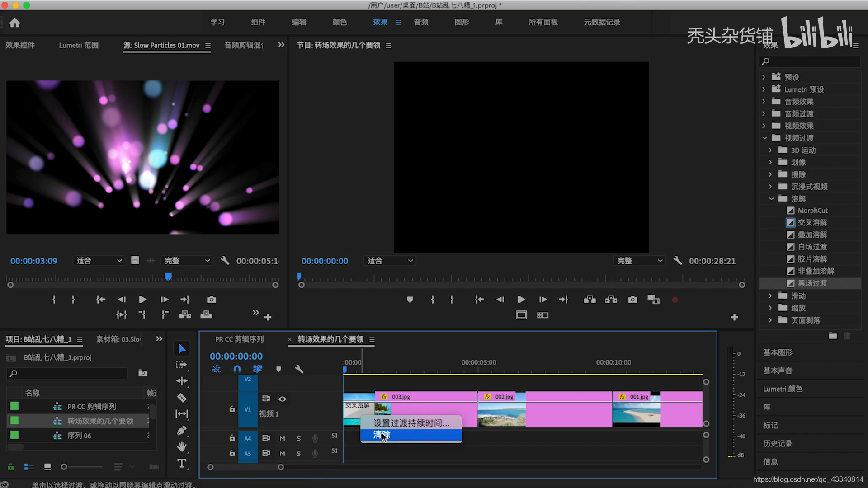Switch to the 颜色 workspace tab

[x=339, y=22]
